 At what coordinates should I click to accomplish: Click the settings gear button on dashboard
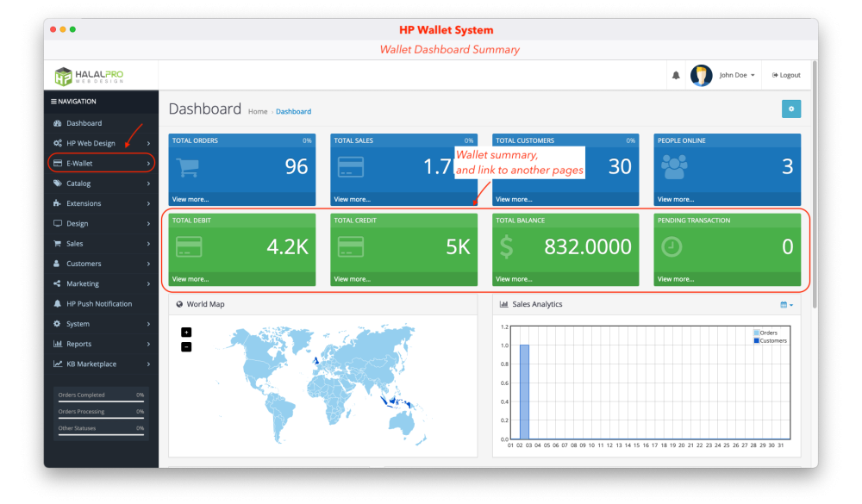(x=790, y=109)
